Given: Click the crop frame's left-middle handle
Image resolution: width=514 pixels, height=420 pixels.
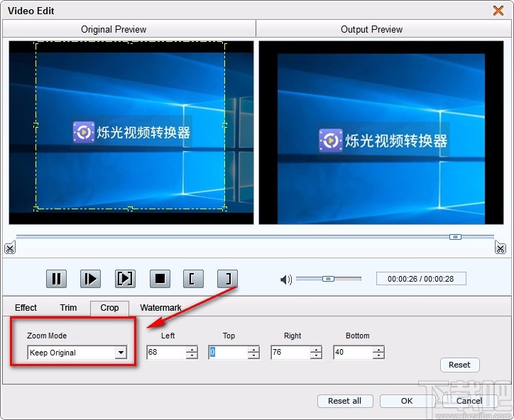Looking at the screenshot, I should (35, 125).
